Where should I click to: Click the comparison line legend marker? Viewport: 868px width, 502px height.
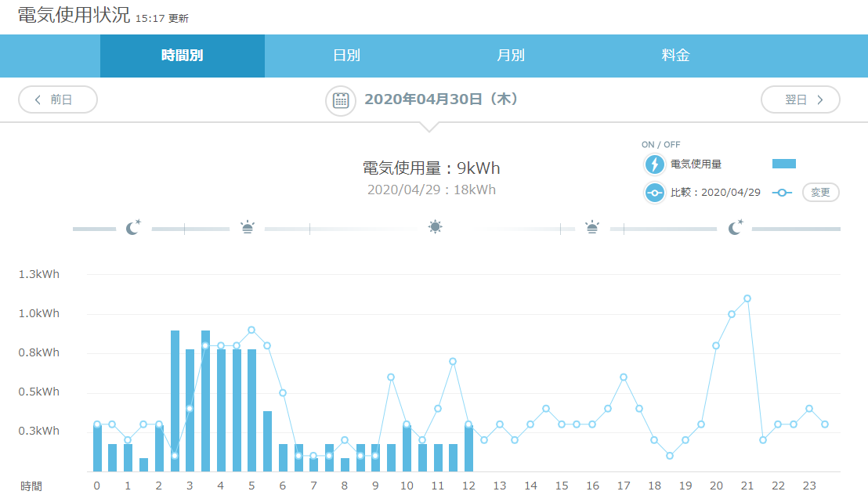(783, 193)
